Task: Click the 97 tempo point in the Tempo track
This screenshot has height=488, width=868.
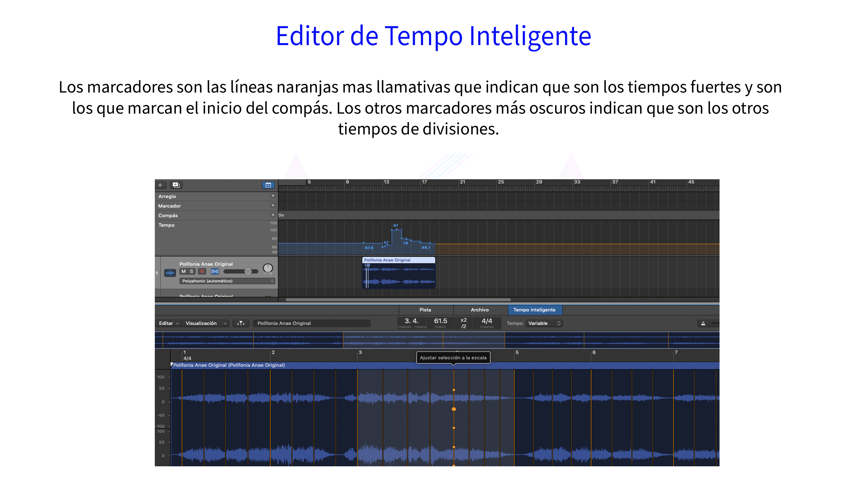Action: coord(397,230)
